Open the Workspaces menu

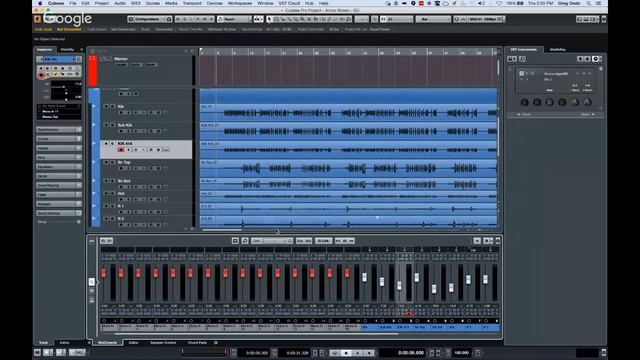(240, 3)
